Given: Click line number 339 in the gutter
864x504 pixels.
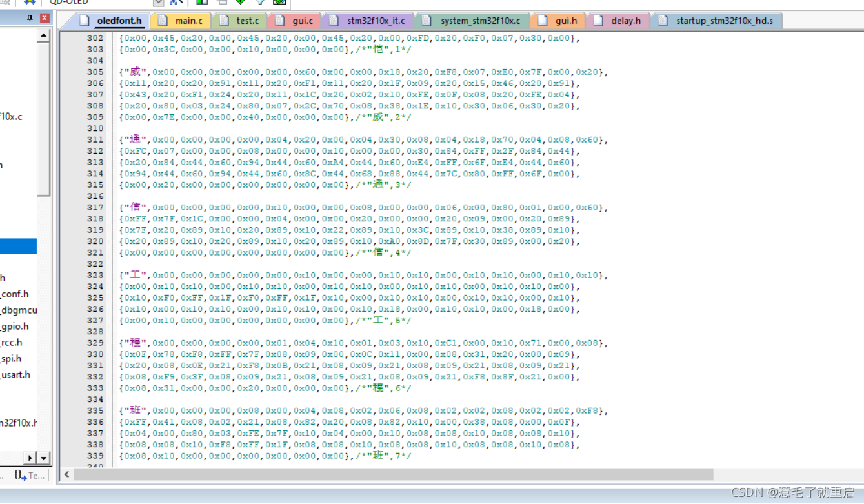Looking at the screenshot, I should click(95, 456).
